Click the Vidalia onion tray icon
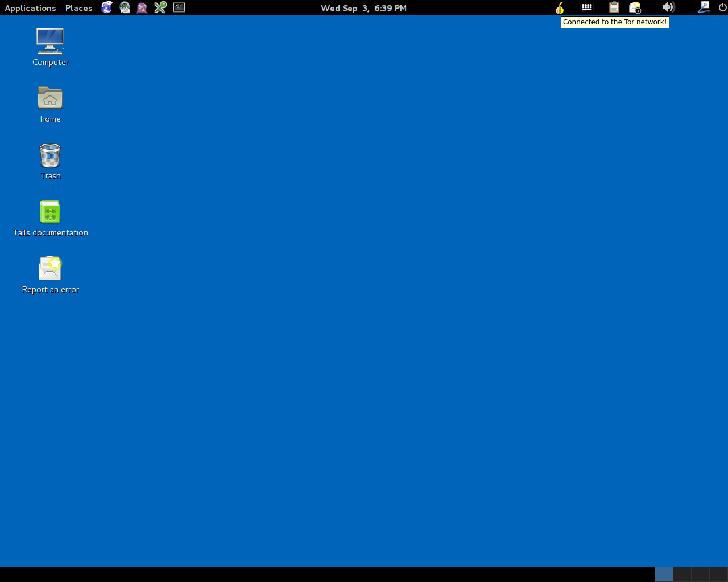 [x=560, y=7]
